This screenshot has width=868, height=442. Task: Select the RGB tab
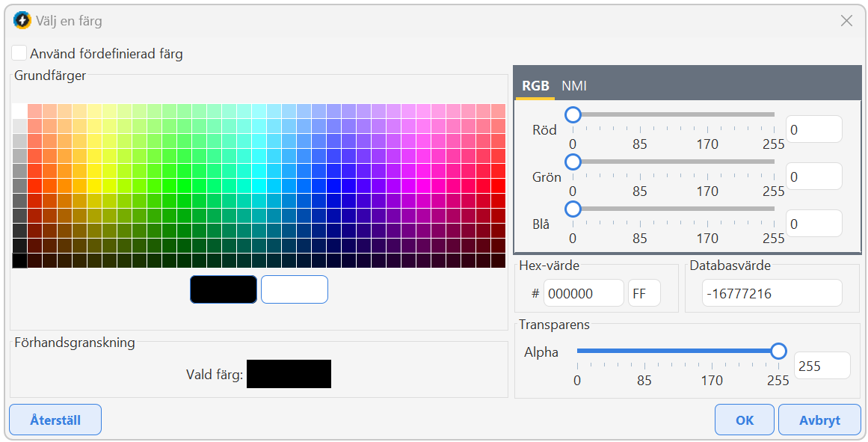[535, 86]
